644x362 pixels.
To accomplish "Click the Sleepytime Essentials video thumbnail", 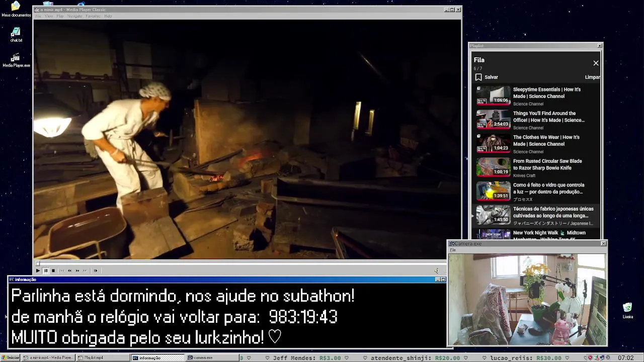I will point(493,96).
